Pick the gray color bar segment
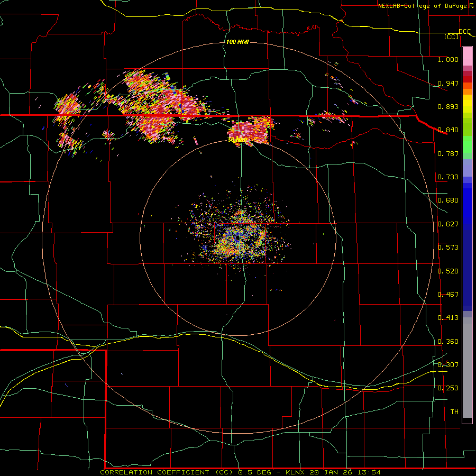Viewport: 476px width, 476px height. click(467, 368)
